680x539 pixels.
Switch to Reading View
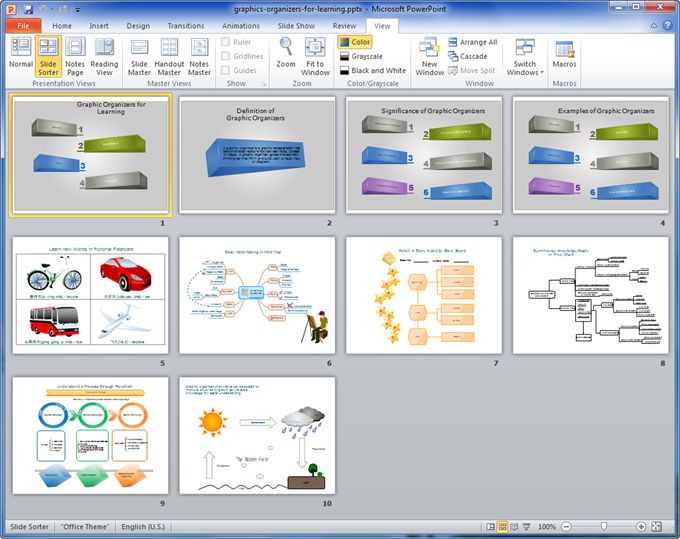tap(104, 57)
